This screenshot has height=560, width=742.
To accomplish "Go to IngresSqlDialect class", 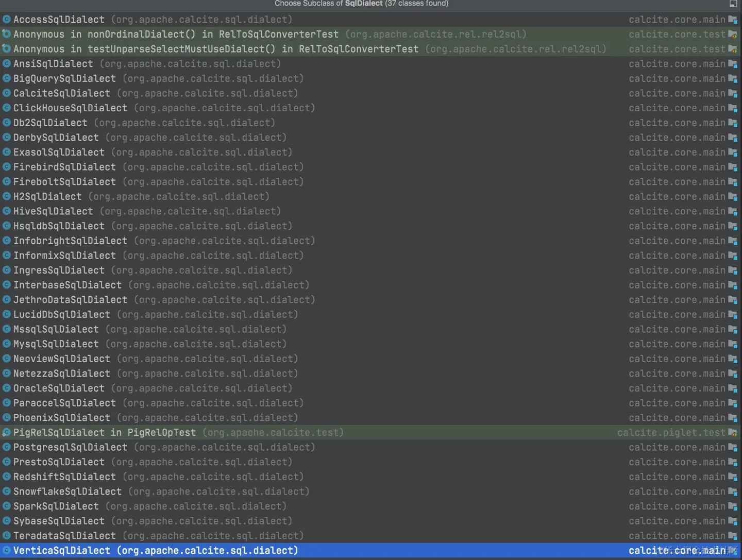I will 370,270.
